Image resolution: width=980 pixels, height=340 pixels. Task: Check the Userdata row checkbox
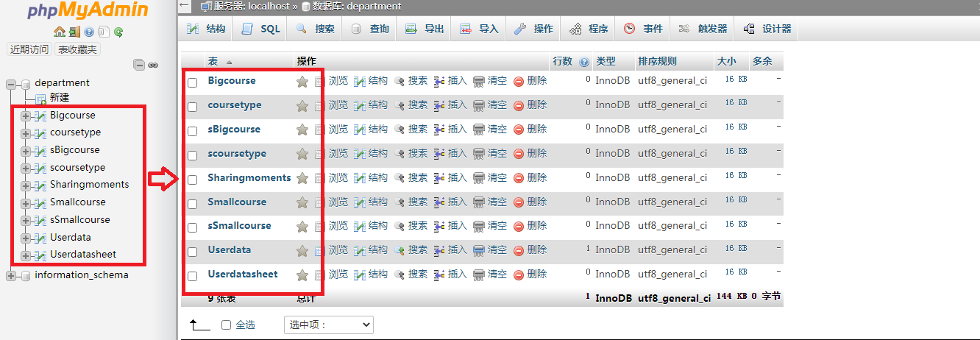click(x=193, y=252)
